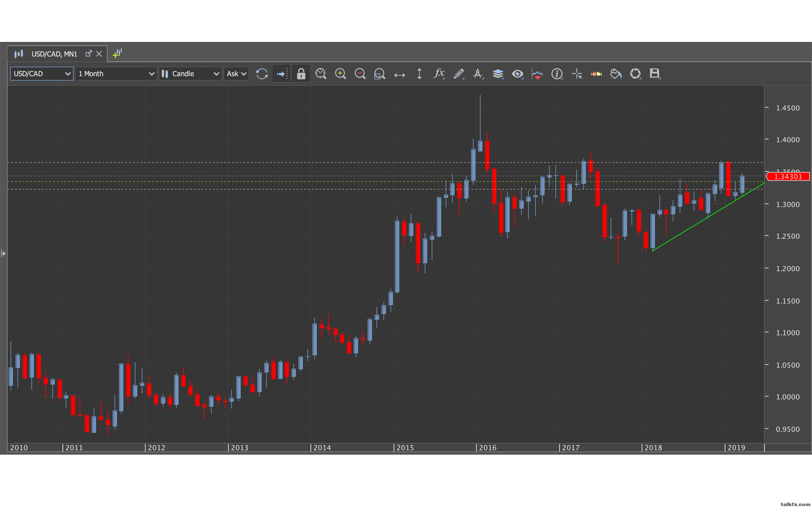The width and height of the screenshot is (812, 508).
Task: Open the info icon menu
Action: pos(557,74)
